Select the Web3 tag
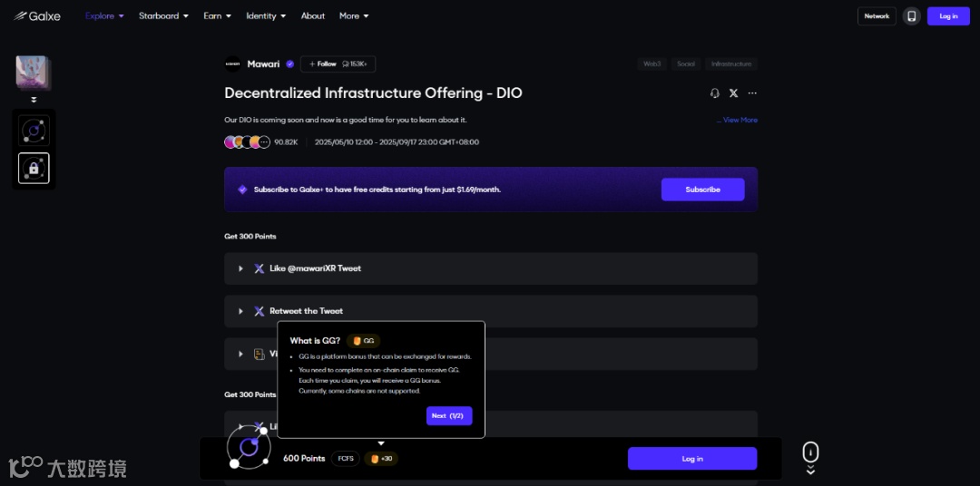The image size is (980, 486). [652, 63]
